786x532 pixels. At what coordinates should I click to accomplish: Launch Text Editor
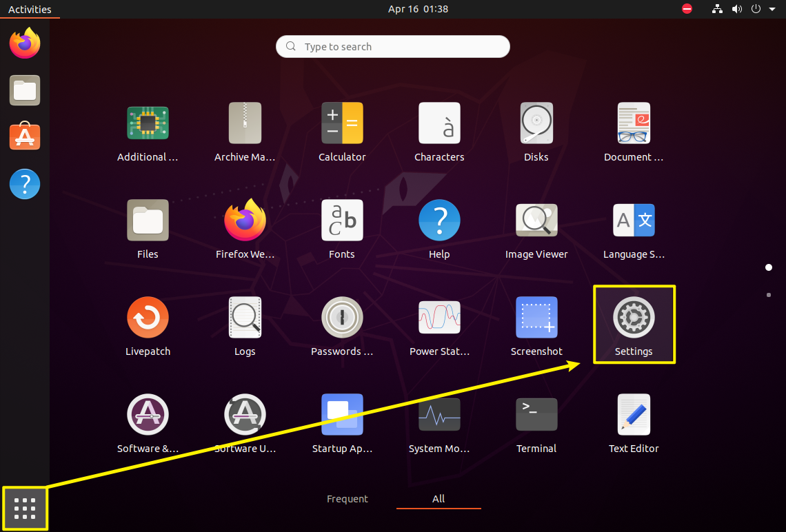point(634,424)
